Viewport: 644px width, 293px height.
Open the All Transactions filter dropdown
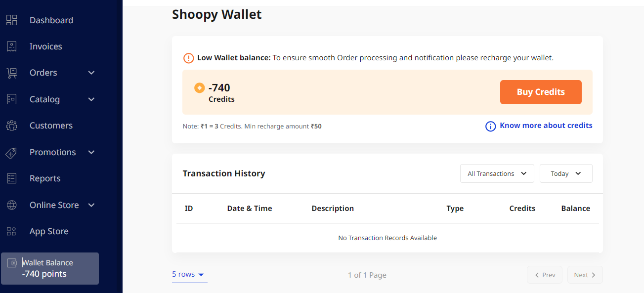click(x=497, y=173)
